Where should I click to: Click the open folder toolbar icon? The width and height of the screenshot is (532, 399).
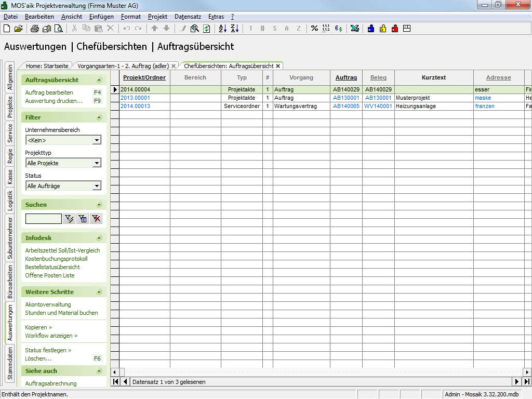(19, 29)
